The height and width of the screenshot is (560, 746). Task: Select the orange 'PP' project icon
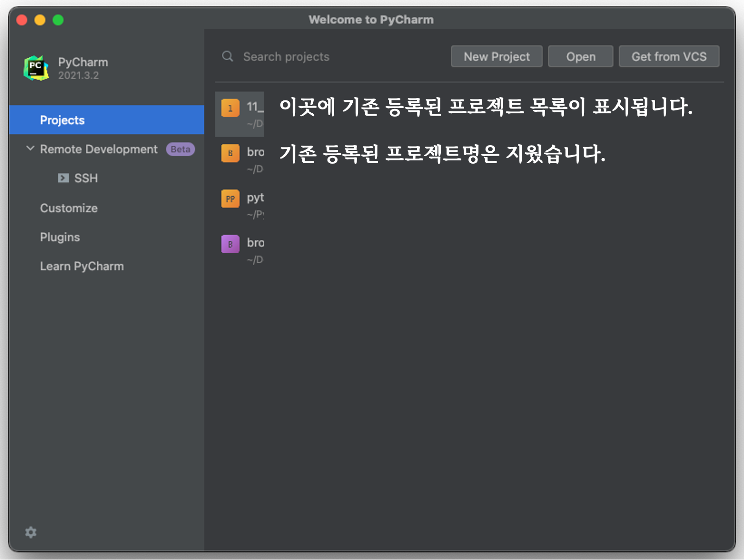click(x=230, y=199)
